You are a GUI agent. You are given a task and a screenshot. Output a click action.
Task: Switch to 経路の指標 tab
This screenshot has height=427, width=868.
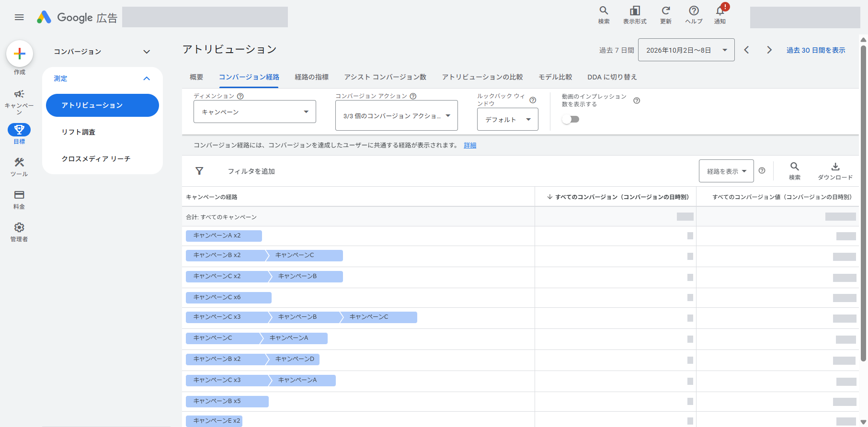pos(312,77)
